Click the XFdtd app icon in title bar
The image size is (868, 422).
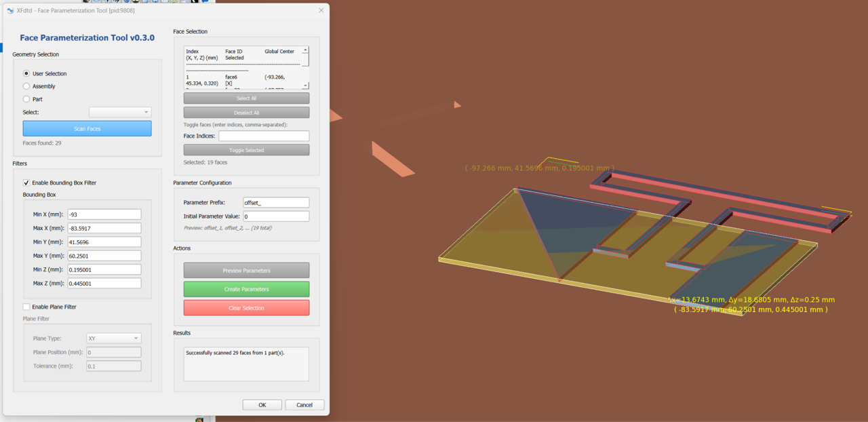pos(11,11)
